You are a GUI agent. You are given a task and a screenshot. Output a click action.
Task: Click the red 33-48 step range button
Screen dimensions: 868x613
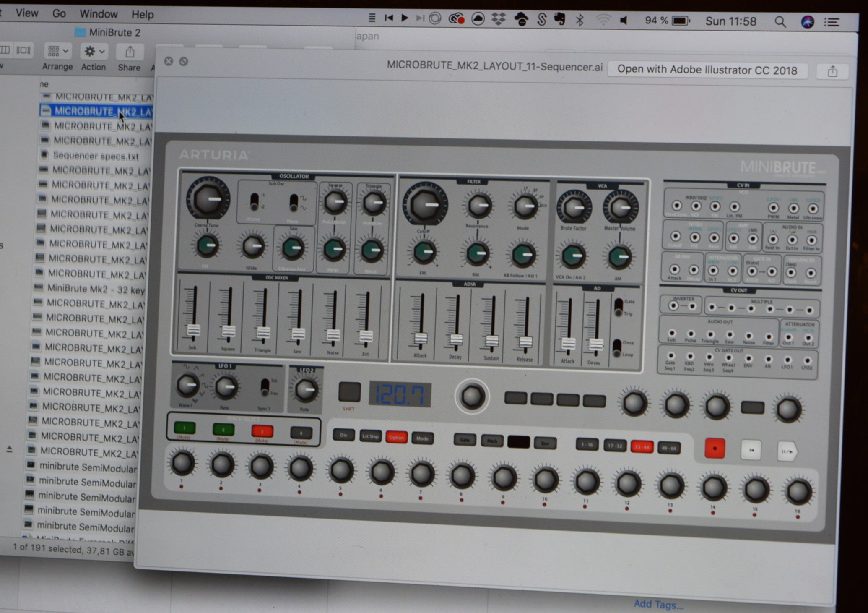pos(642,446)
